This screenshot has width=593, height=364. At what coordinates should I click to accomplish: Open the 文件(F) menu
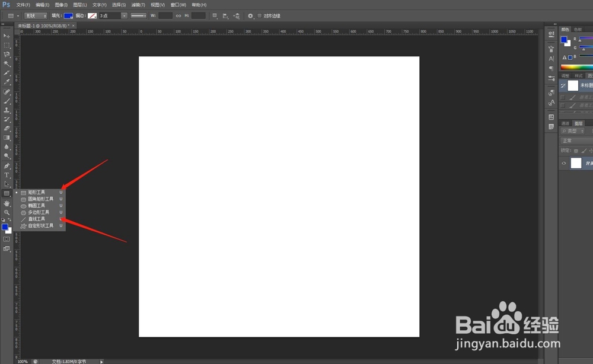tap(23, 5)
